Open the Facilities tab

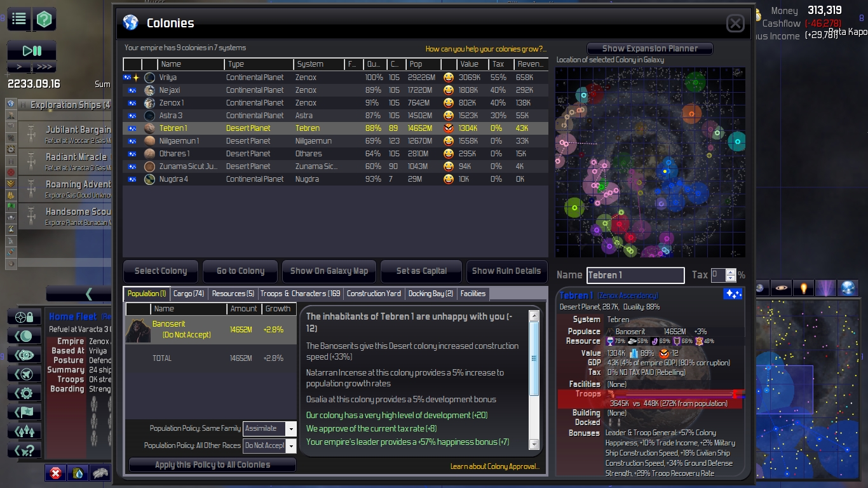(x=473, y=294)
